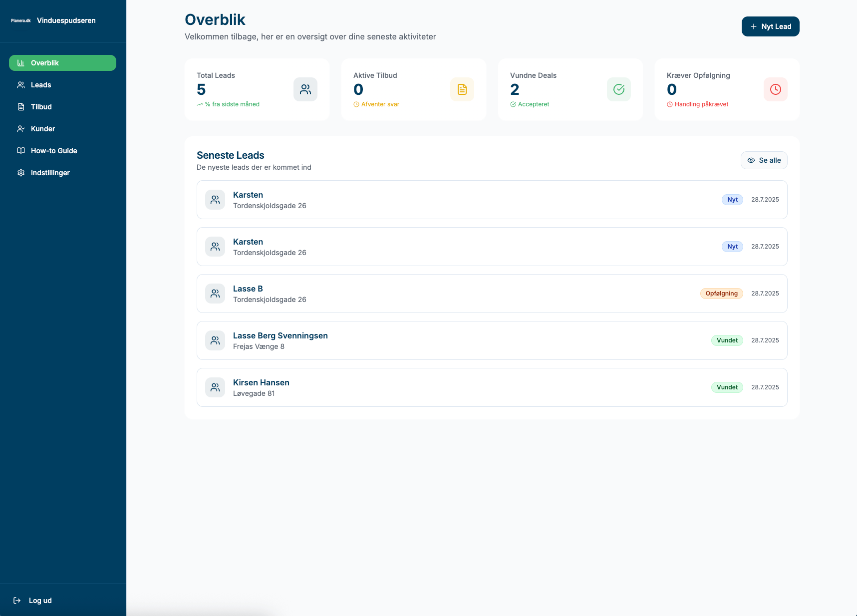Create a new lead with Nyt Lead
This screenshot has width=857, height=616.
pos(770,26)
